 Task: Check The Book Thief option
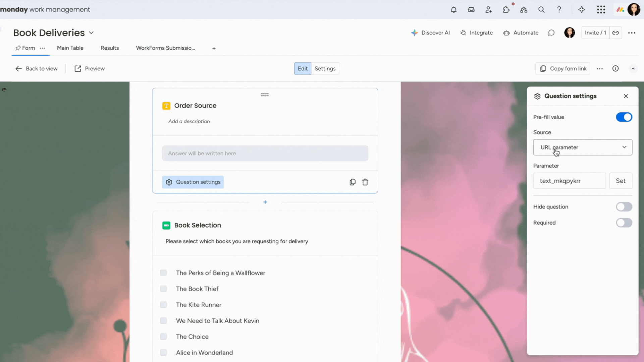163,289
